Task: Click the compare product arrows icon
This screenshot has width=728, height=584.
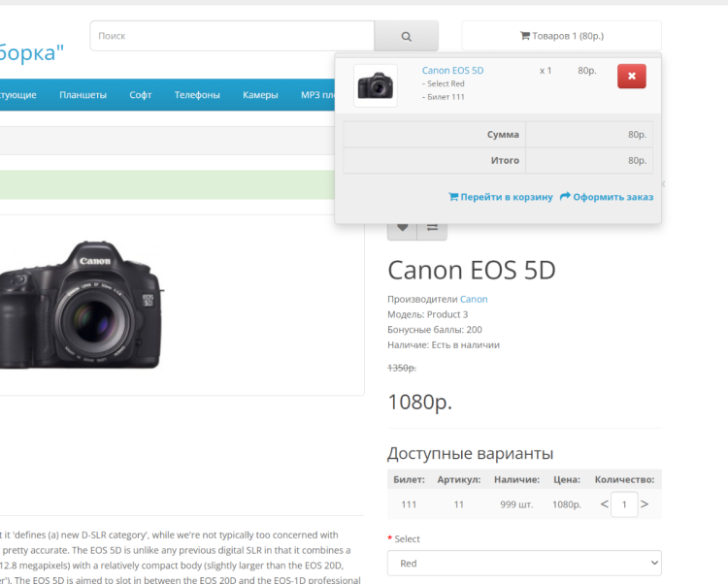Action: [432, 229]
